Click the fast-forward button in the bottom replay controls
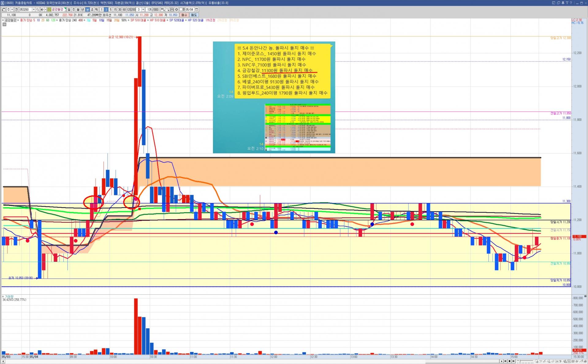The width and height of the screenshot is (588, 364). click(x=514, y=361)
